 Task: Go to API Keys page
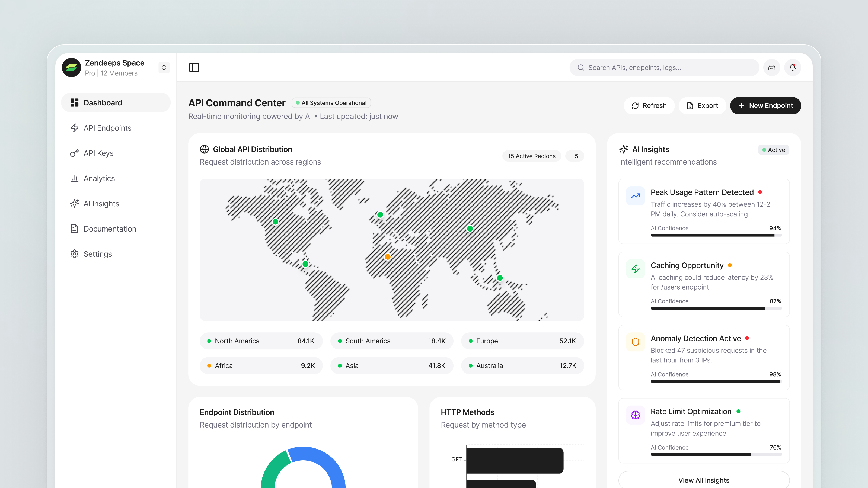(116, 153)
